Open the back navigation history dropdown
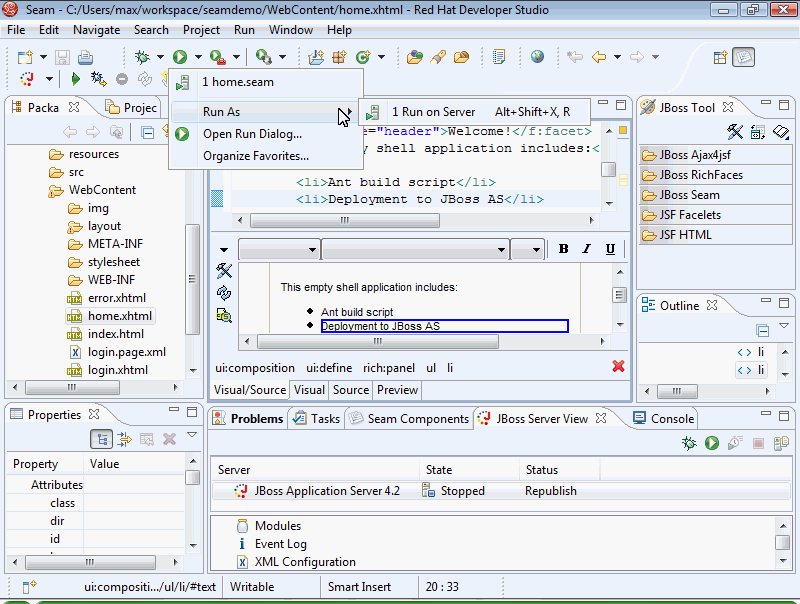This screenshot has width=800, height=604. click(x=617, y=57)
